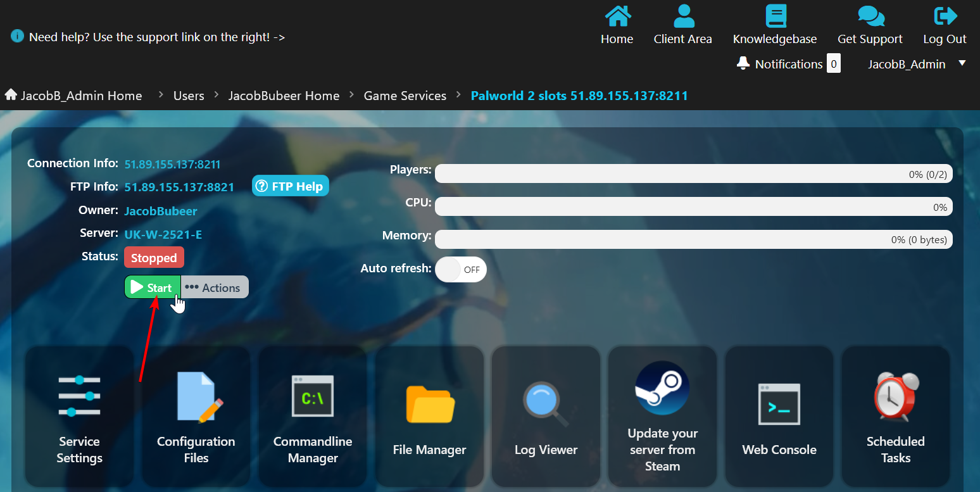Click the CPU usage progress bar

coord(693,206)
